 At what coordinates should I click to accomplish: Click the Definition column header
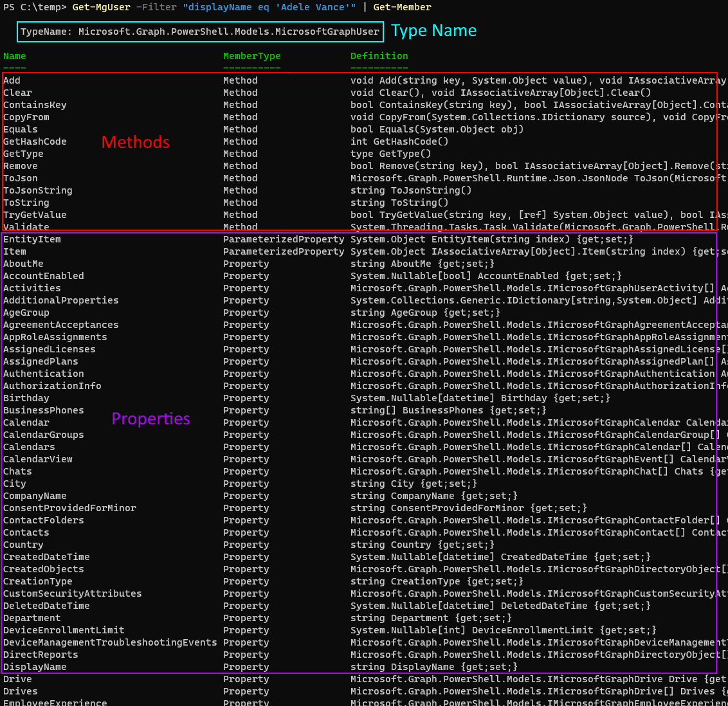(x=379, y=56)
